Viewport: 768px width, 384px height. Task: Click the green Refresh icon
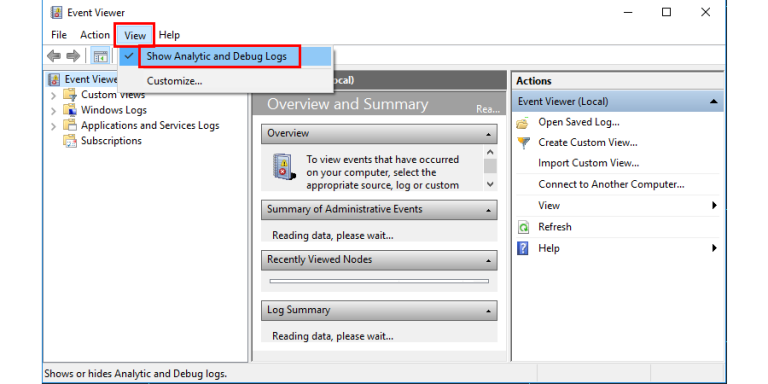(x=523, y=227)
